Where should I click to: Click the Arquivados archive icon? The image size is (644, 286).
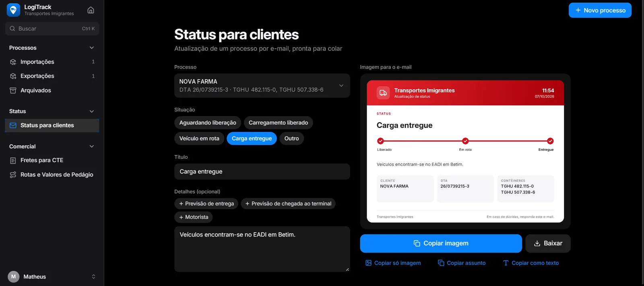click(13, 91)
